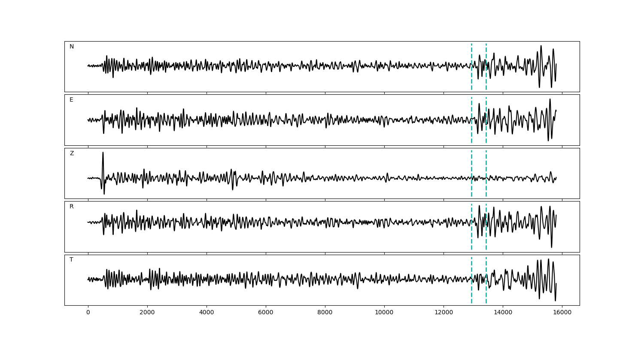The height and width of the screenshot is (343, 644).
Task: Click the 6000 x-axis tick label
Action: click(x=266, y=313)
